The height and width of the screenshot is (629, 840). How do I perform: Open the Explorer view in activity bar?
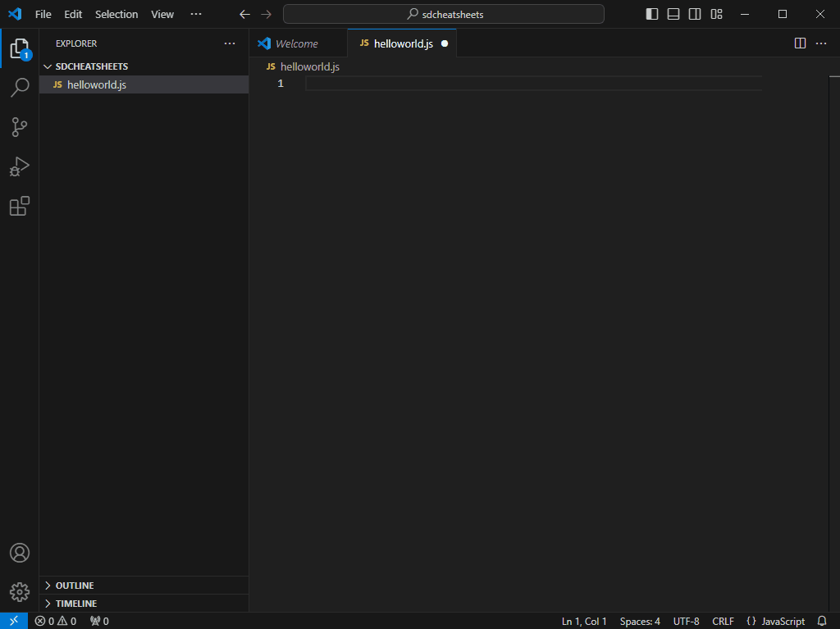tap(20, 48)
